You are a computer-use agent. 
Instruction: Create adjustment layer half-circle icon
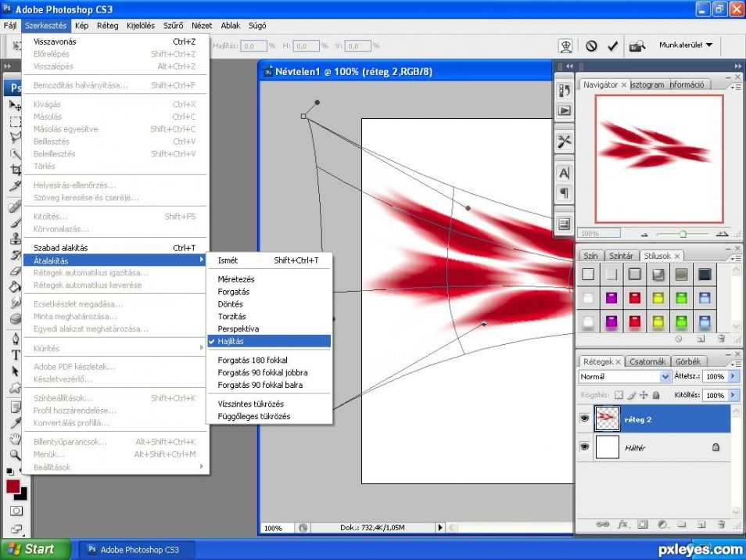(662, 524)
